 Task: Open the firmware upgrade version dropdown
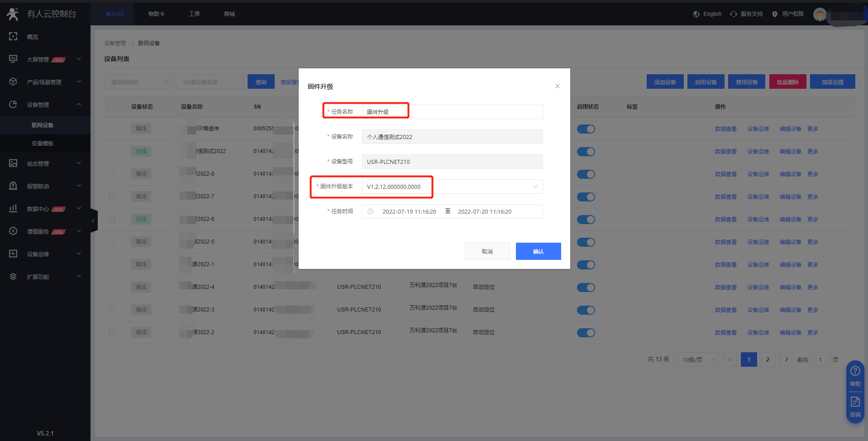tap(534, 187)
